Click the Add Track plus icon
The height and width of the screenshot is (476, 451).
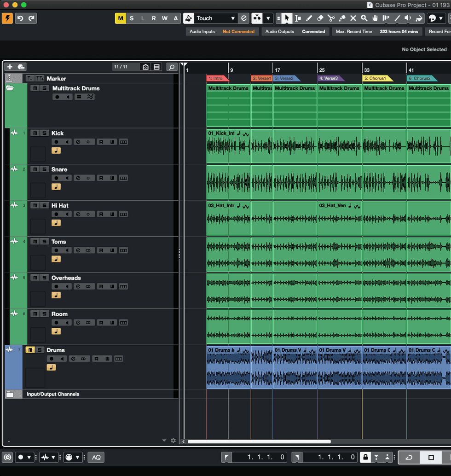pos(10,67)
